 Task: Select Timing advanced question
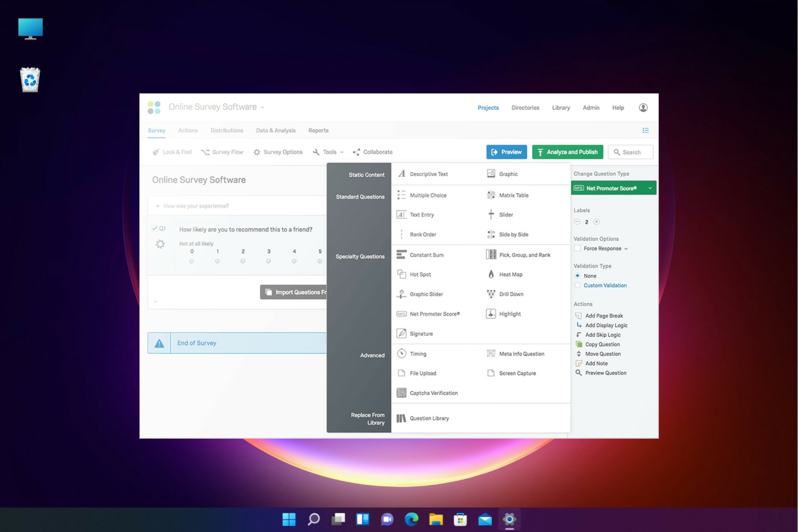coord(412,354)
